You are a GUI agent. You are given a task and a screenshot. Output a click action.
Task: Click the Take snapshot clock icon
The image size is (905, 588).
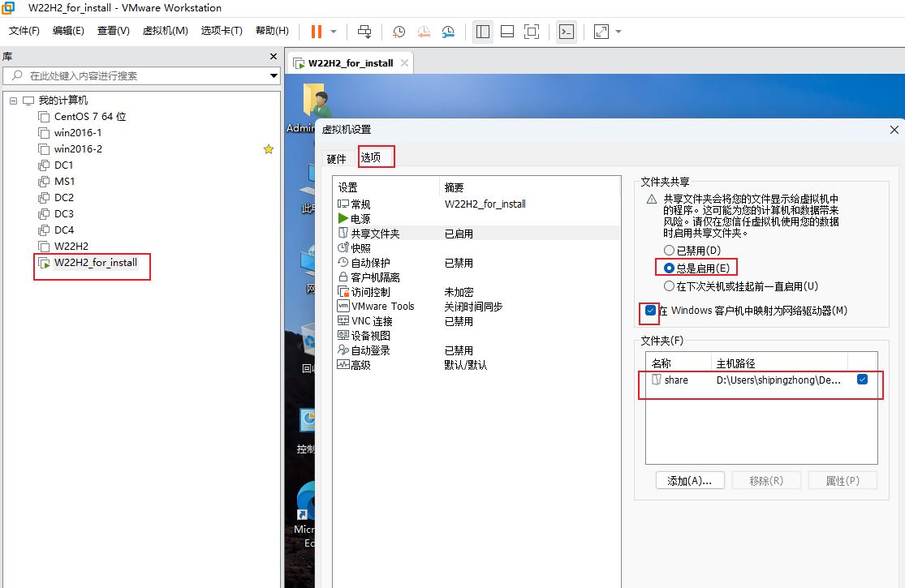click(x=399, y=32)
